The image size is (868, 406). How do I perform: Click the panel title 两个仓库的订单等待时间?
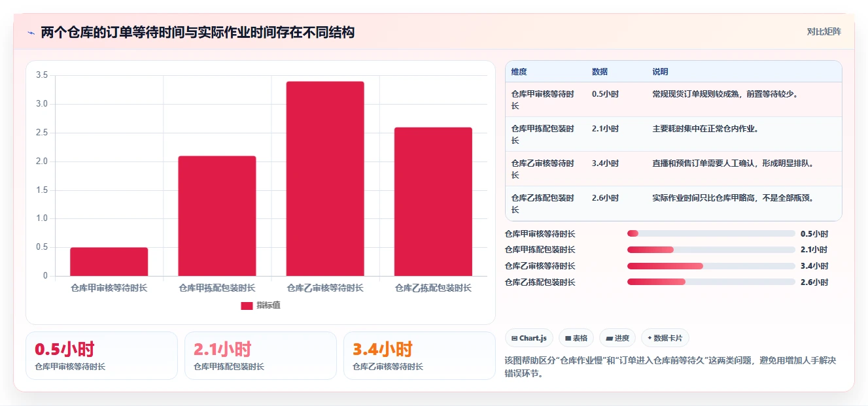[198, 33]
